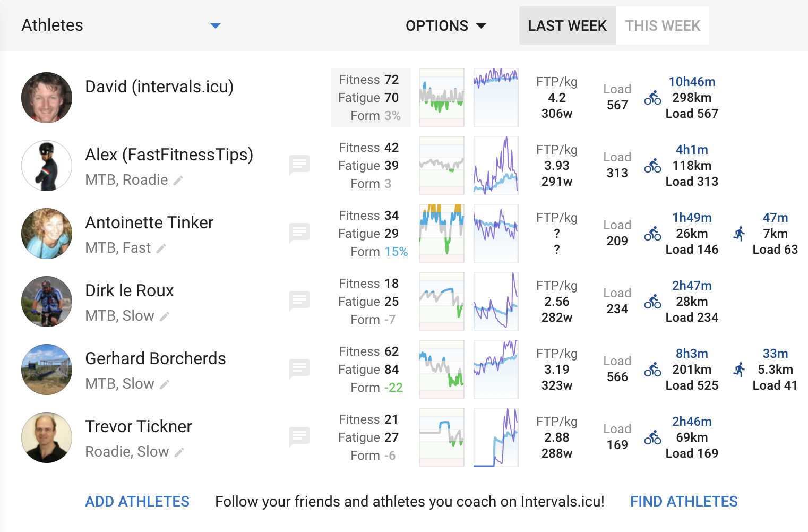Select David's Fitness 72 summary box
Image resolution: width=808 pixels, height=532 pixels.
click(371, 98)
